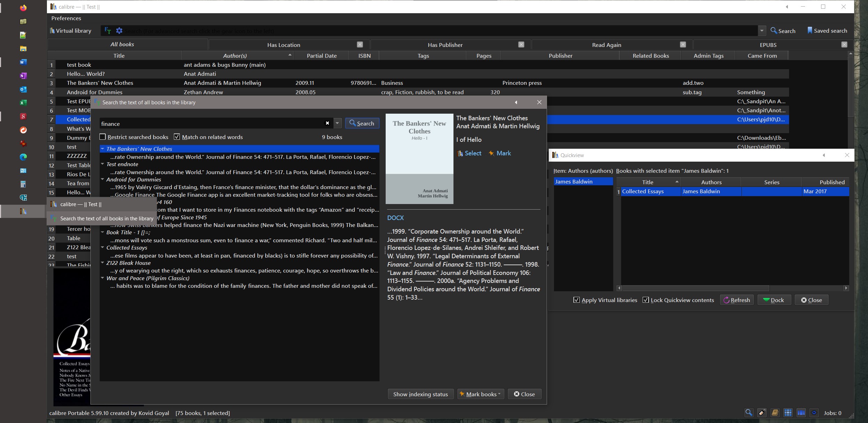Image resolution: width=868 pixels, height=423 pixels.
Task: Show the Cover grid view
Action: pyautogui.click(x=788, y=413)
